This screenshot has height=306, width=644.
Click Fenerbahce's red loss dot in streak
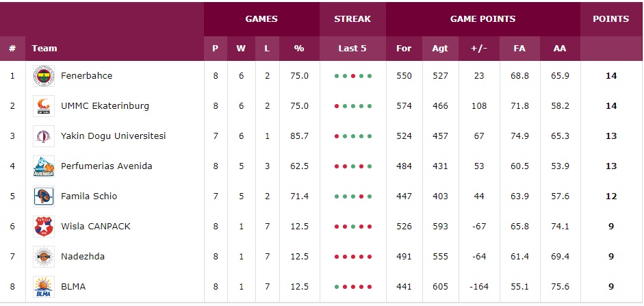tap(353, 76)
